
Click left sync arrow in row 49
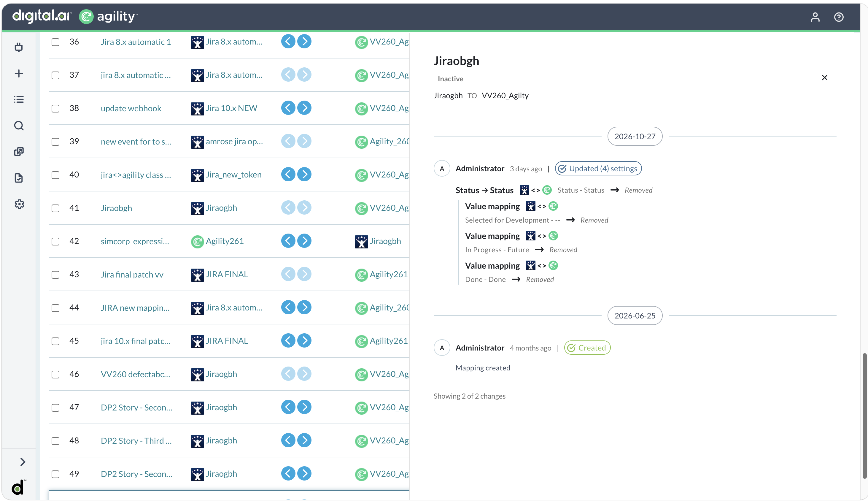(288, 473)
